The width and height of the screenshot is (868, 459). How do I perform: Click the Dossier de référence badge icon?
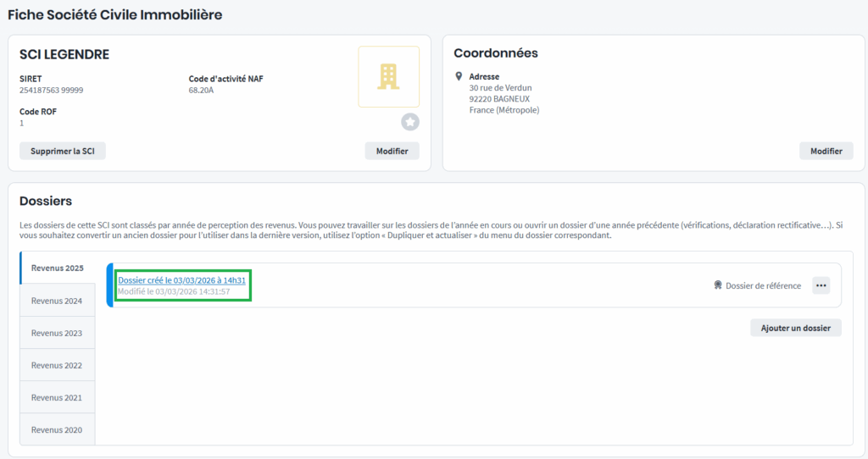pyautogui.click(x=718, y=285)
